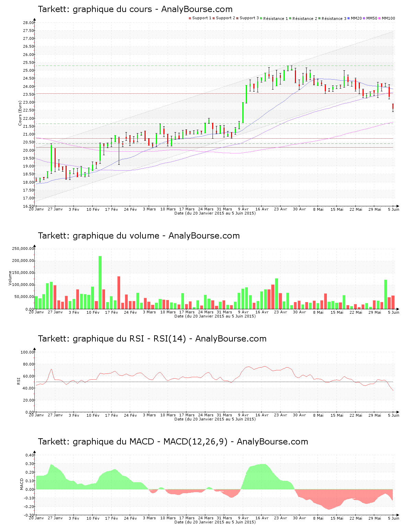Click the 50,000.00 volume axis label
Screen dimensions: 412x532
pos(24,297)
